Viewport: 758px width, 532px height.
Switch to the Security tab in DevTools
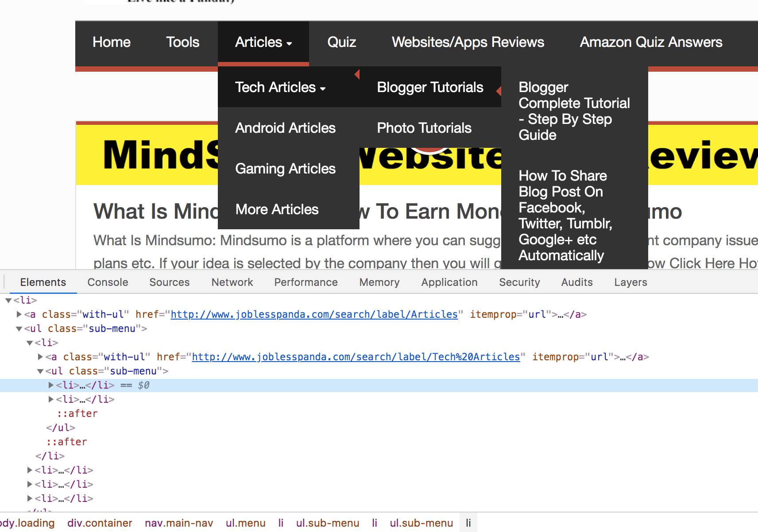(x=519, y=282)
